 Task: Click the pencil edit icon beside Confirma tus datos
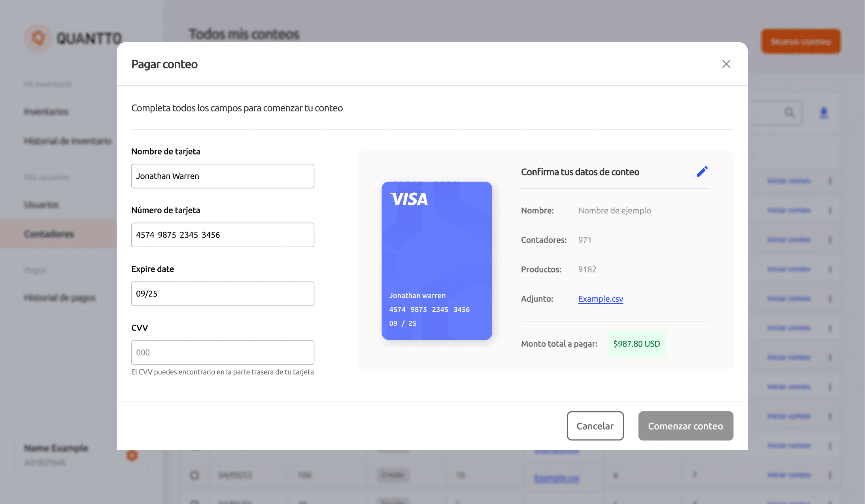pyautogui.click(x=702, y=171)
